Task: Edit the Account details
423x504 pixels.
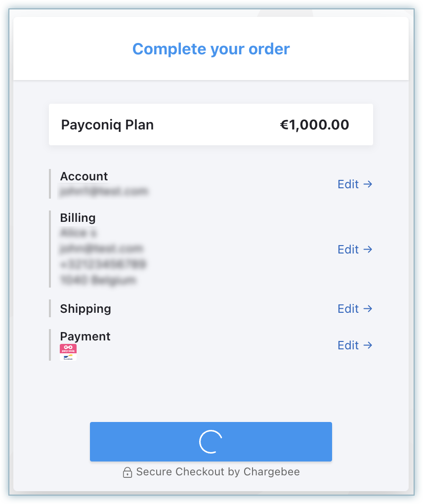Action: [348, 184]
